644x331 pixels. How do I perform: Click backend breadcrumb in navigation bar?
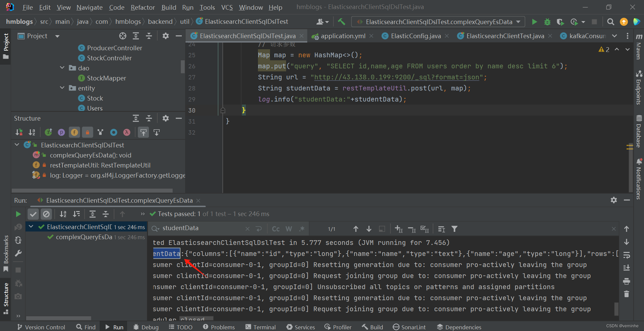point(160,21)
